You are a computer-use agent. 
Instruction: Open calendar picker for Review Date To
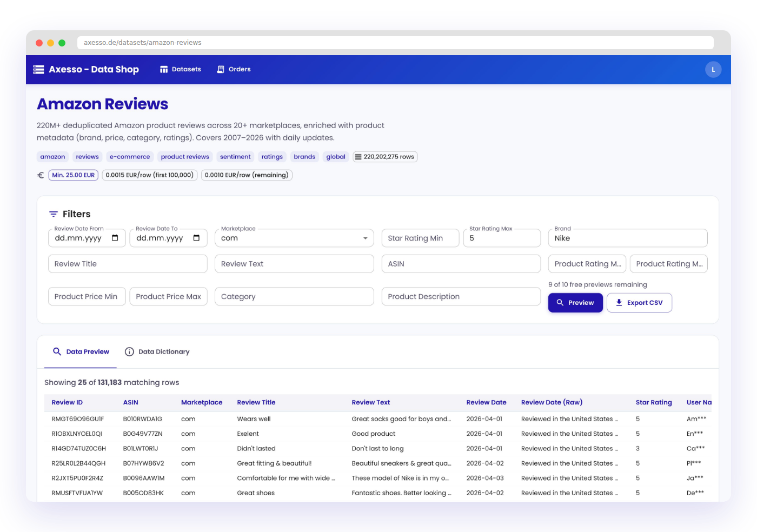tap(196, 238)
